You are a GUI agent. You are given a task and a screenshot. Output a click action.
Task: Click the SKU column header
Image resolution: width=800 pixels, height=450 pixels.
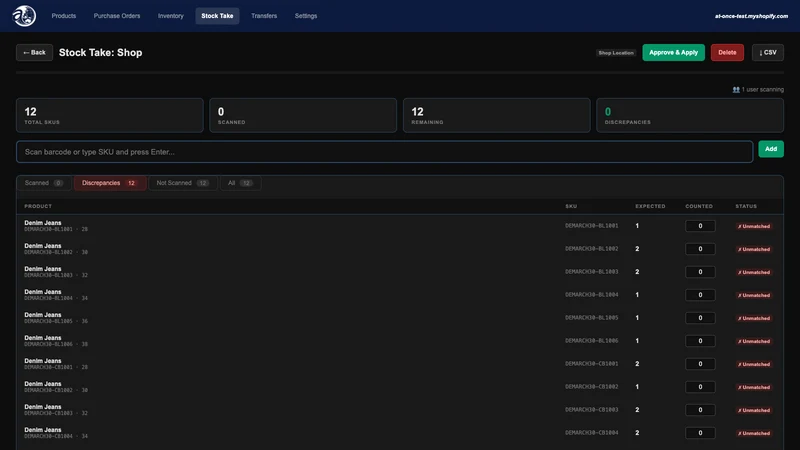(x=571, y=206)
